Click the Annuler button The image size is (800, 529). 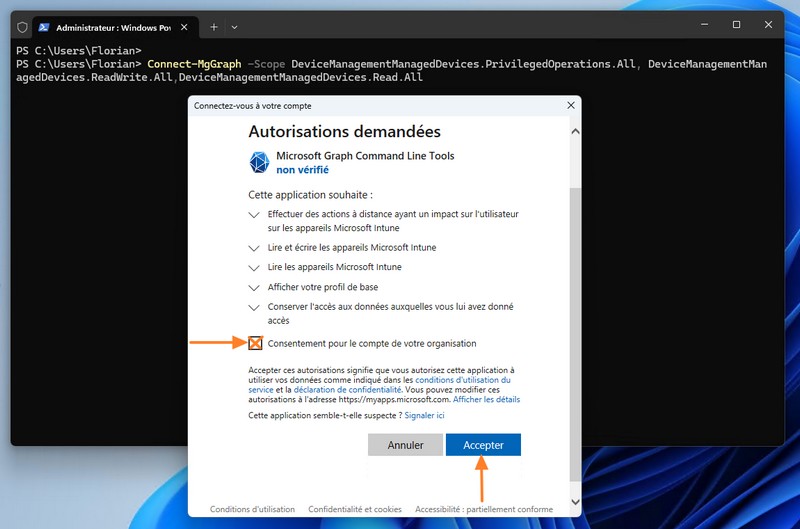pos(405,445)
